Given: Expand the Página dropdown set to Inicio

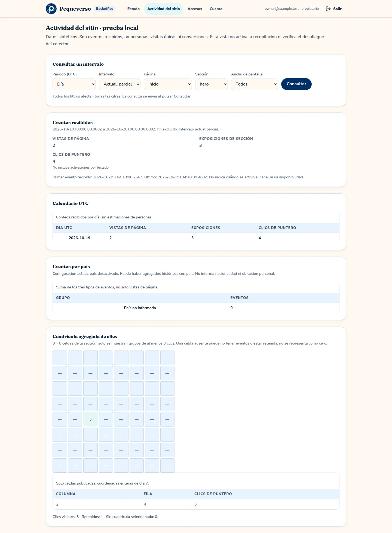Looking at the screenshot, I should (168, 84).
